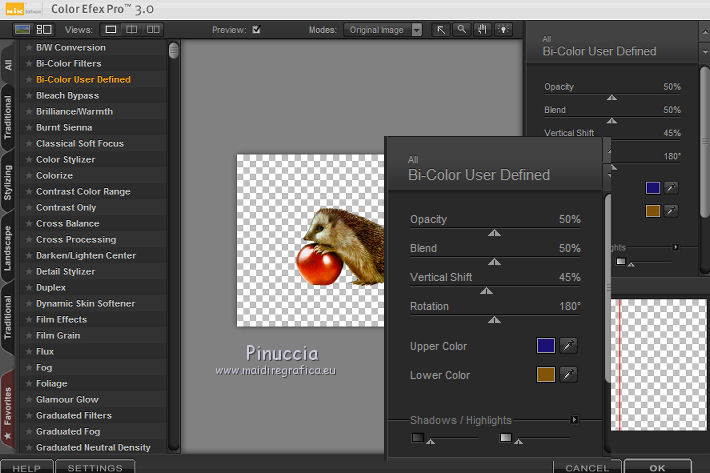Click the Opacity slider handle in enlarged panel
This screenshot has height=473, width=710.
pos(494,233)
